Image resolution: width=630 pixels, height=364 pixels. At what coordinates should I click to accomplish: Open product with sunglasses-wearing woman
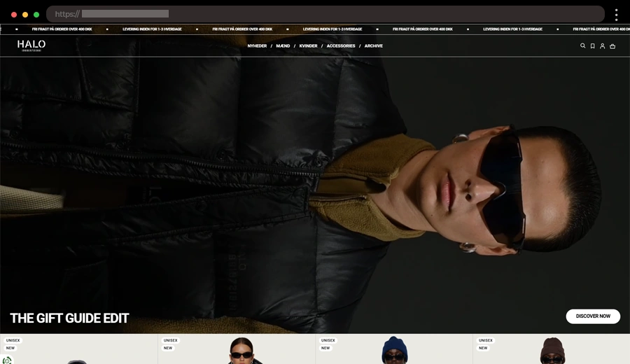pos(241,351)
